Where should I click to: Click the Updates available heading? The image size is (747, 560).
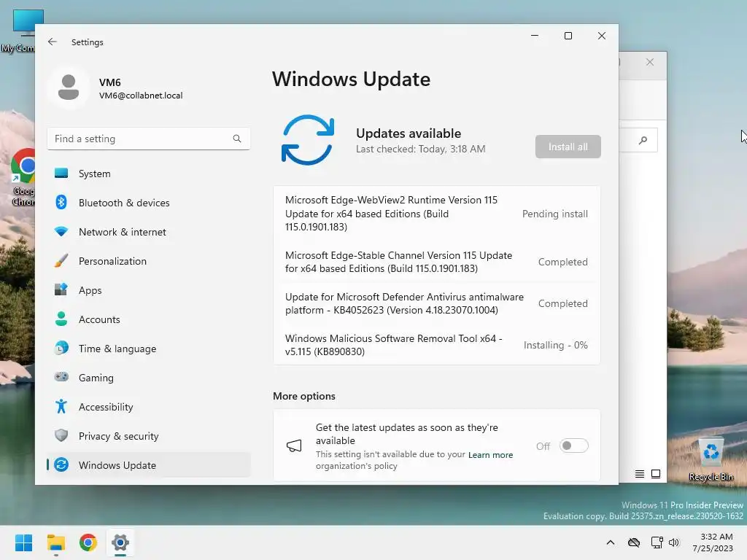tap(409, 133)
